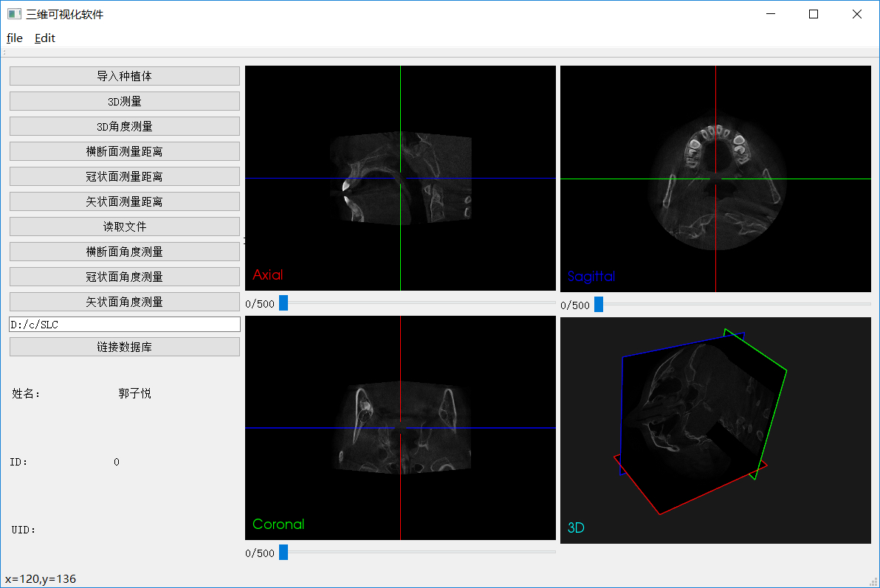Click the UID: label

[24, 530]
